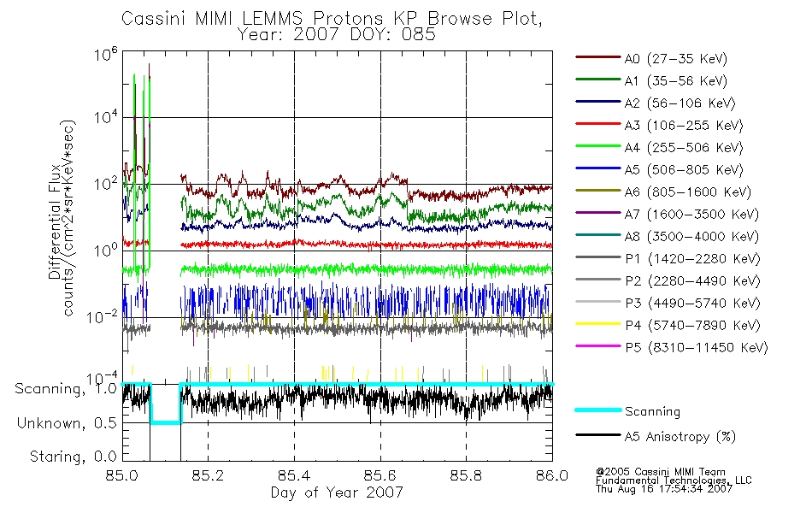This screenshot has width=812, height=513.
Task: Click the y-axis label 10^2
Action: coord(106,184)
